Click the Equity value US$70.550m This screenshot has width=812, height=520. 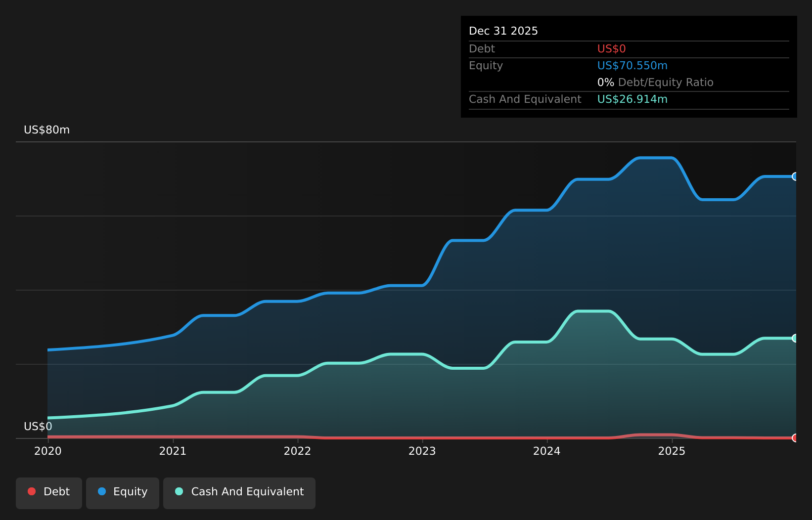coord(632,66)
